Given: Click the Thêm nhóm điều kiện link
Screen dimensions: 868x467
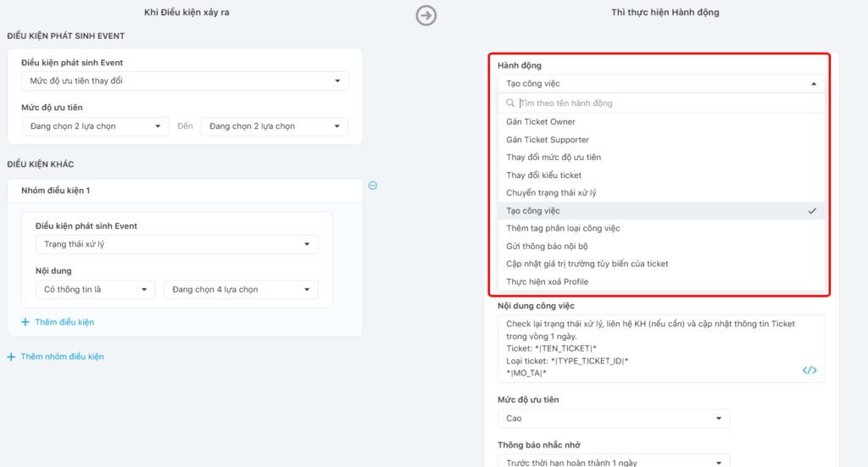Looking at the screenshot, I should tap(62, 357).
